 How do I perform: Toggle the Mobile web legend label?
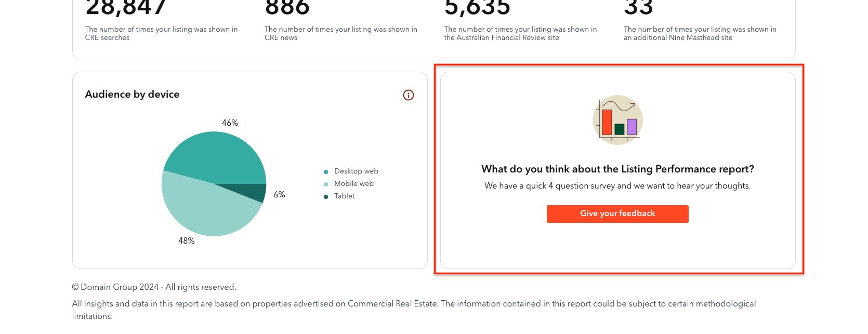354,183
